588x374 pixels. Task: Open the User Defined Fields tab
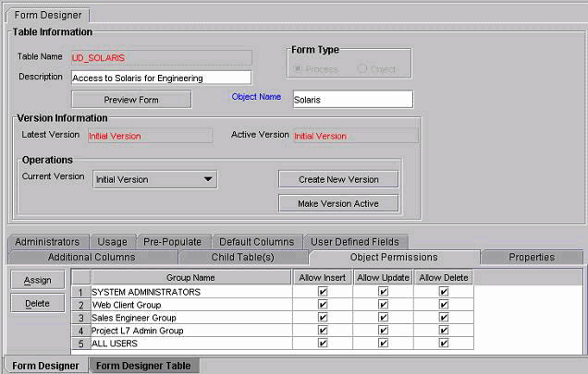pyautogui.click(x=355, y=242)
